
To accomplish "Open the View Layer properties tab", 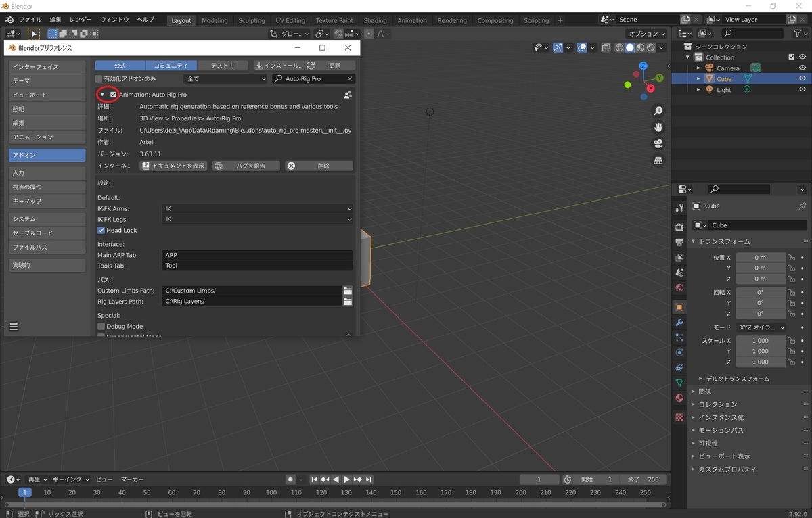I will (679, 257).
